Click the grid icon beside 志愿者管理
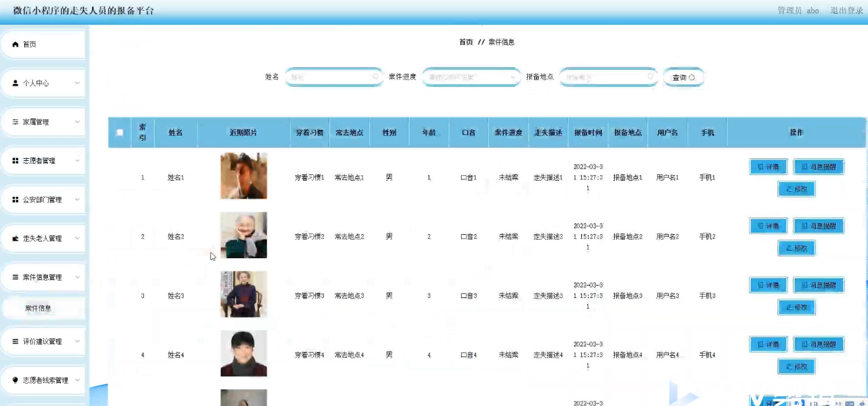Screen dimensions: 868x406 click(16, 161)
